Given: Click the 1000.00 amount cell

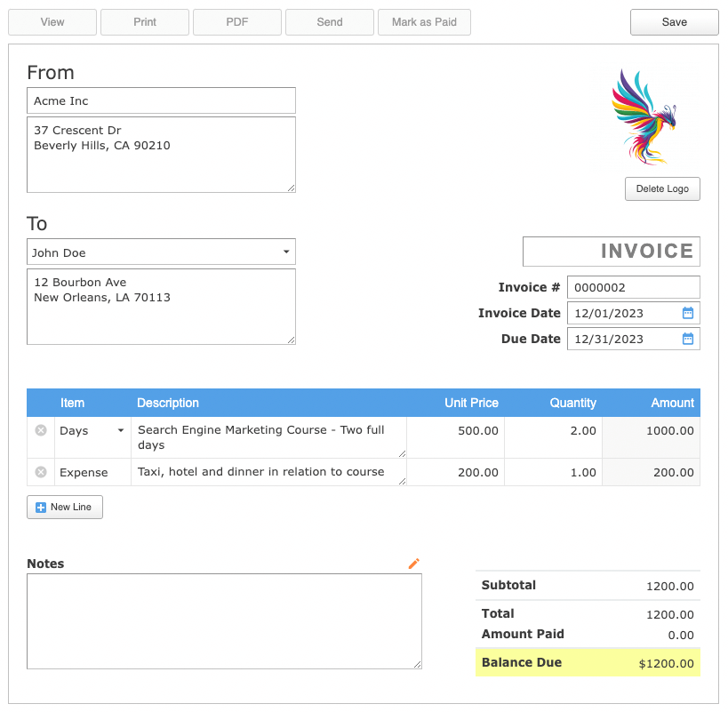Looking at the screenshot, I should [652, 437].
